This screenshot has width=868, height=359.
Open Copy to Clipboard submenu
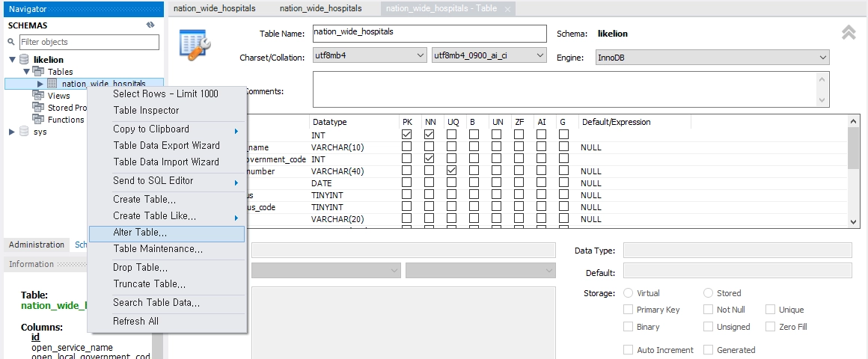coord(167,129)
